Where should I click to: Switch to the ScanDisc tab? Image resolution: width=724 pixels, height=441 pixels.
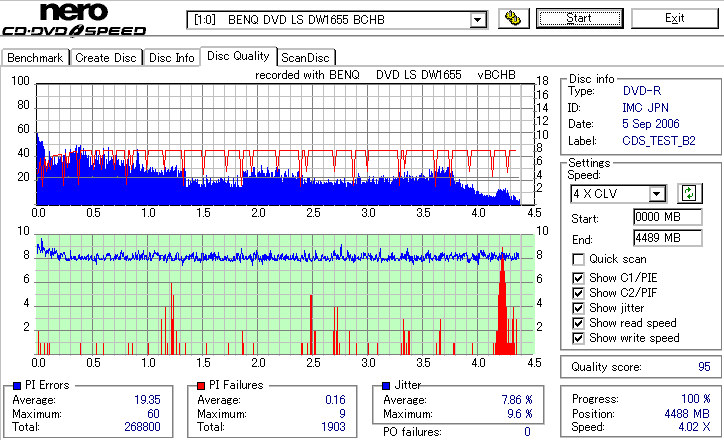pyautogui.click(x=305, y=58)
